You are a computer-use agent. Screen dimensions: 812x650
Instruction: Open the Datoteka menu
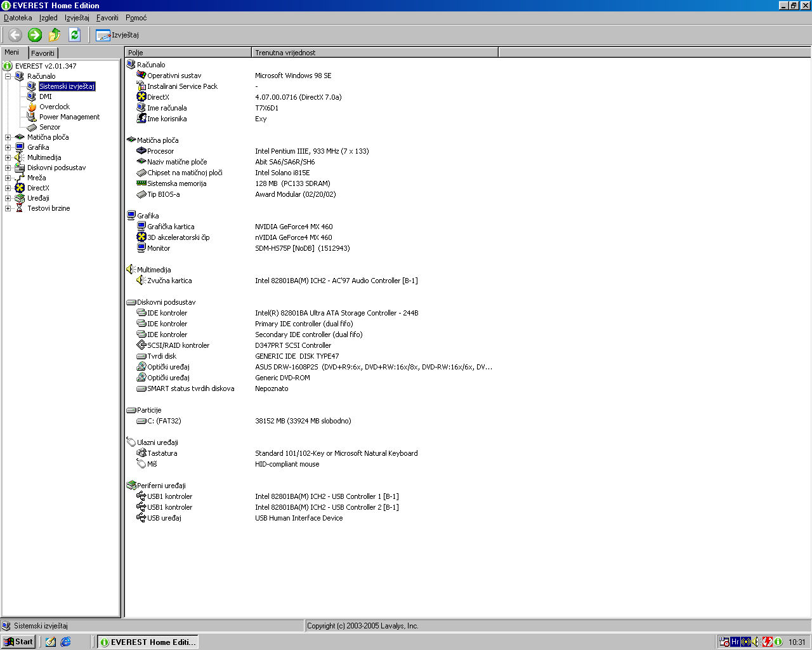pos(18,18)
